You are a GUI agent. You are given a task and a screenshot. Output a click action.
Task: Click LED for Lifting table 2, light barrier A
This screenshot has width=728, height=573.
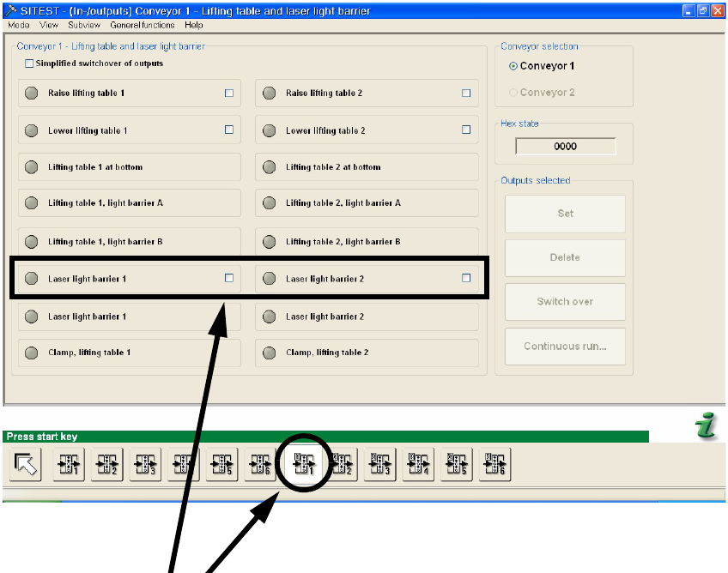pos(270,202)
